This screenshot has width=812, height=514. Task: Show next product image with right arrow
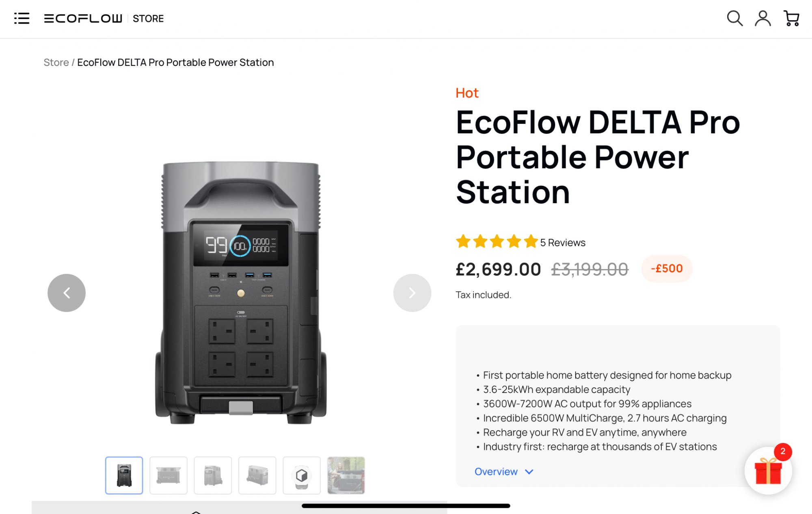(x=412, y=293)
